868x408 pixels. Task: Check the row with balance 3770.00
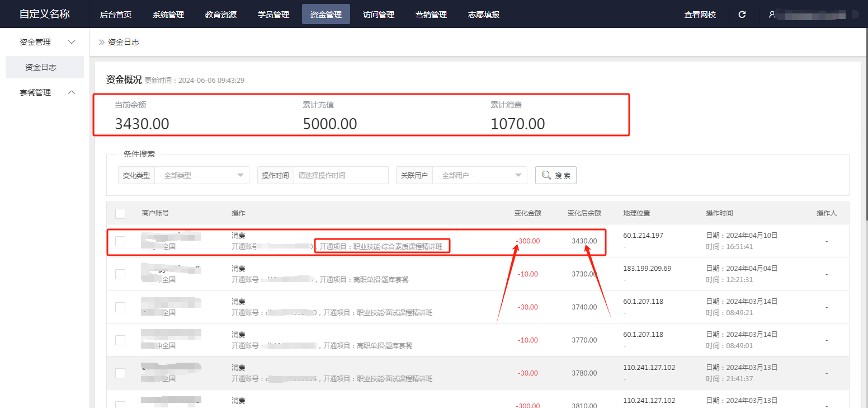pos(120,340)
